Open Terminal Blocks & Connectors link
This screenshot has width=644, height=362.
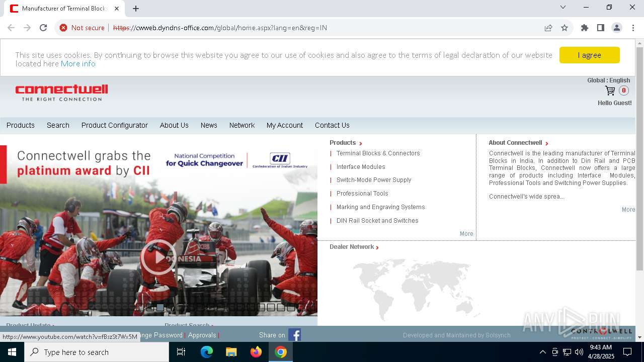click(378, 153)
